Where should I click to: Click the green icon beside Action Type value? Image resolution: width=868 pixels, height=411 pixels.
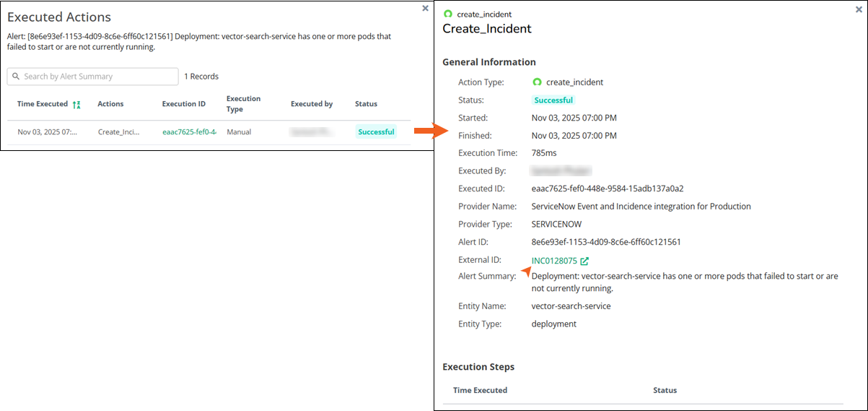click(537, 82)
